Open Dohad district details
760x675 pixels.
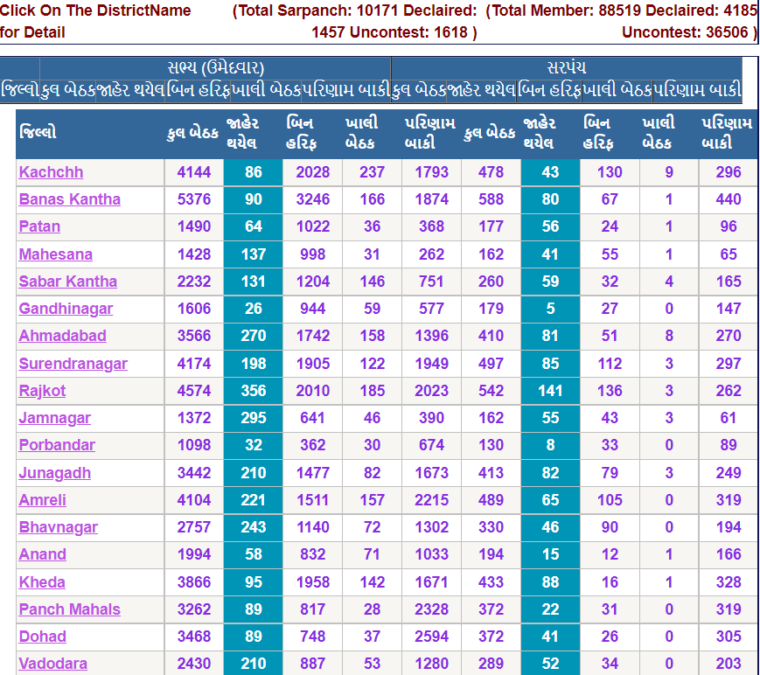[42, 636]
